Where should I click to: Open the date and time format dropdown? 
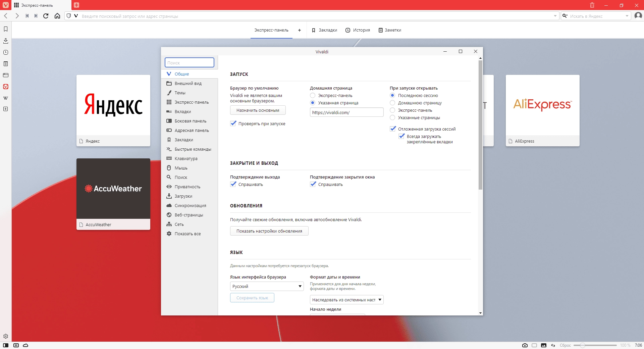point(347,300)
